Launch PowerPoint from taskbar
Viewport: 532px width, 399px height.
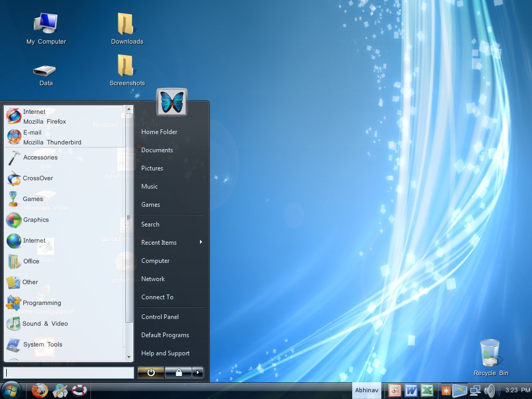point(395,391)
